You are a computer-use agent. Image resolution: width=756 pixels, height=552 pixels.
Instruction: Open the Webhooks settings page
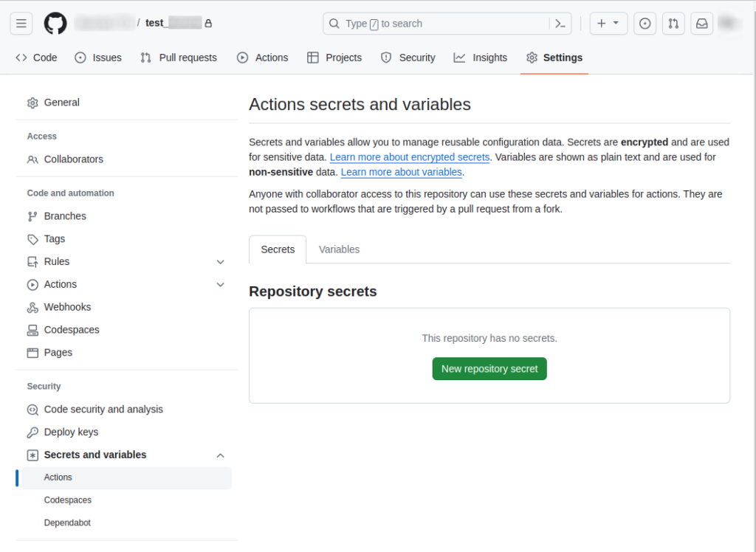pos(67,307)
